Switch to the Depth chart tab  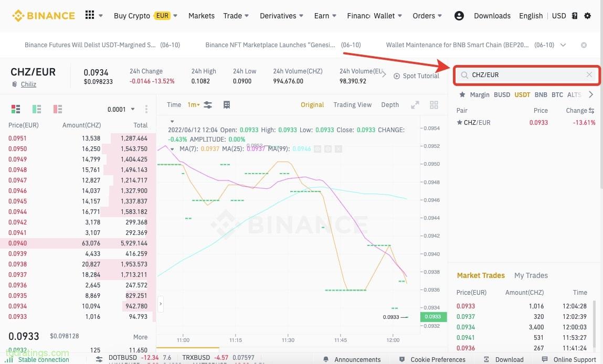coord(390,105)
